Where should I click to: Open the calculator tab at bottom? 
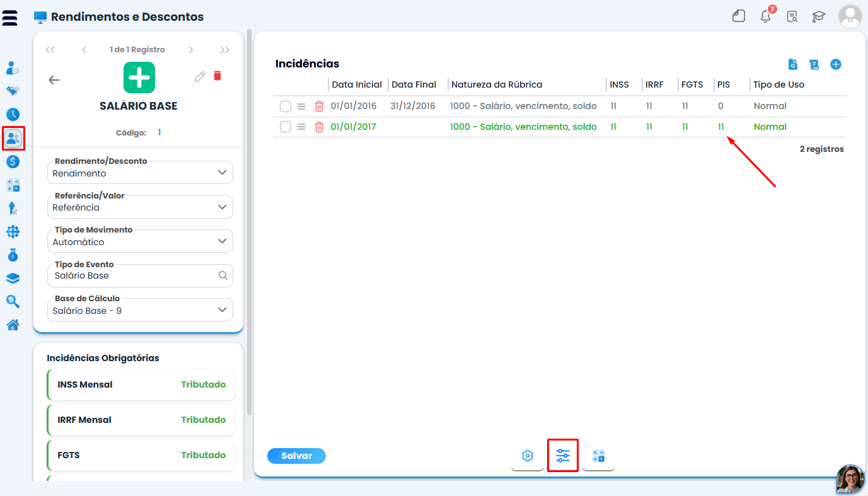click(598, 456)
